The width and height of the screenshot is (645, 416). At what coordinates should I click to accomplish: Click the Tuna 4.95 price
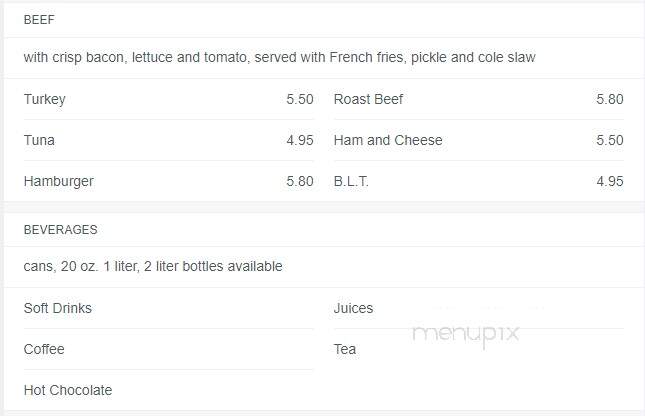coord(300,140)
